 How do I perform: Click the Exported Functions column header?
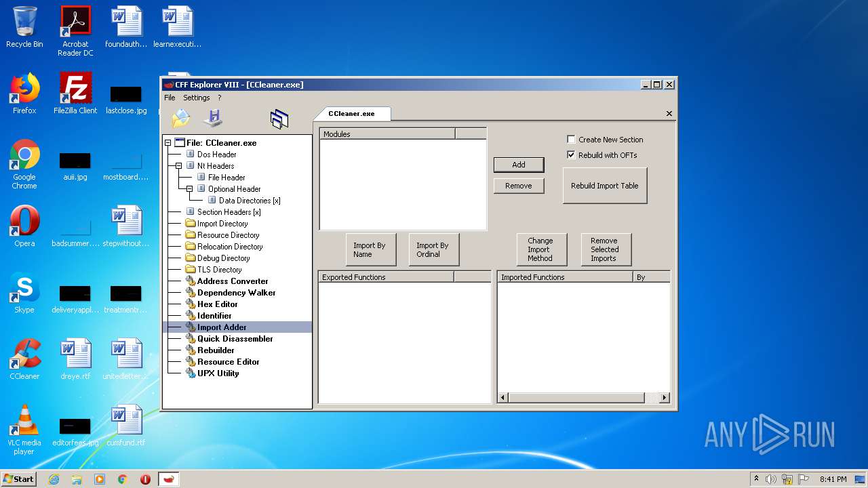(x=386, y=277)
